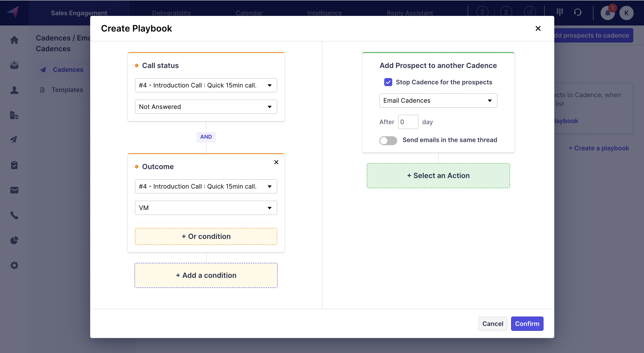
Task: Click the chat support icon
Action: tap(578, 12)
